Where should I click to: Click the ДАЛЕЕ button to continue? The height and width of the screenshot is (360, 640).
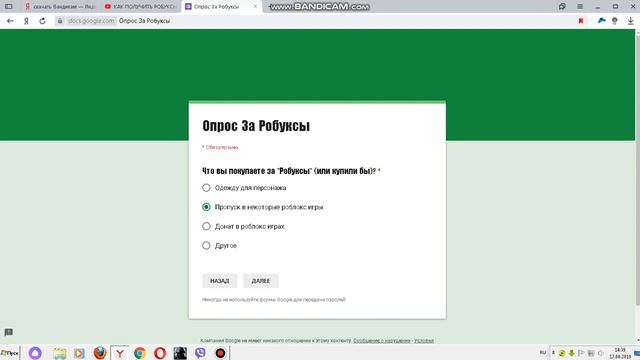[261, 281]
